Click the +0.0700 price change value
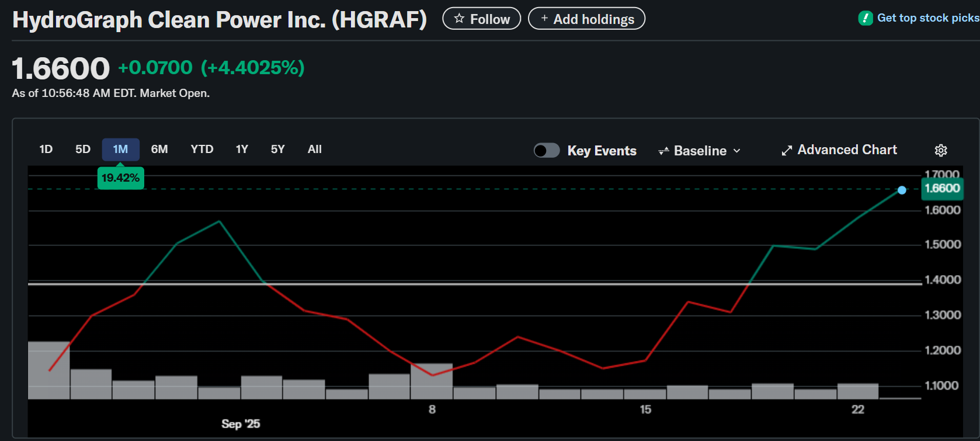The height and width of the screenshot is (441, 980). tap(155, 68)
